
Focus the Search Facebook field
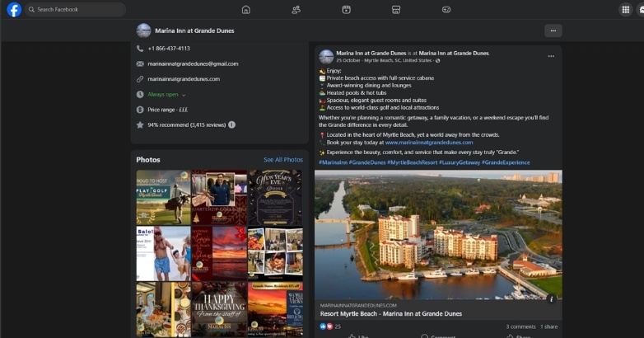tap(75, 9)
